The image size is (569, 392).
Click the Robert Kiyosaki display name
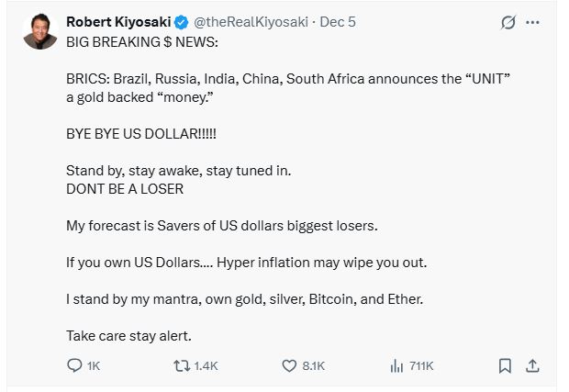point(119,23)
